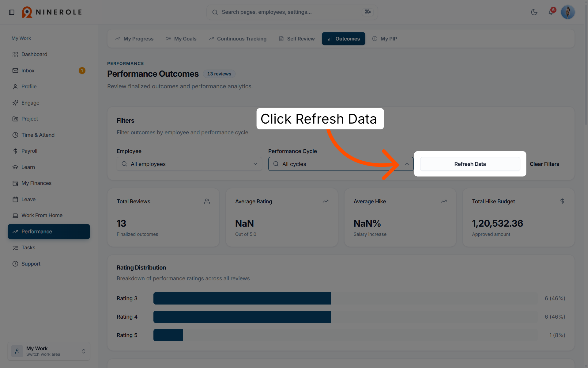
Task: Click the Payroll dollar icon
Action: click(15, 151)
